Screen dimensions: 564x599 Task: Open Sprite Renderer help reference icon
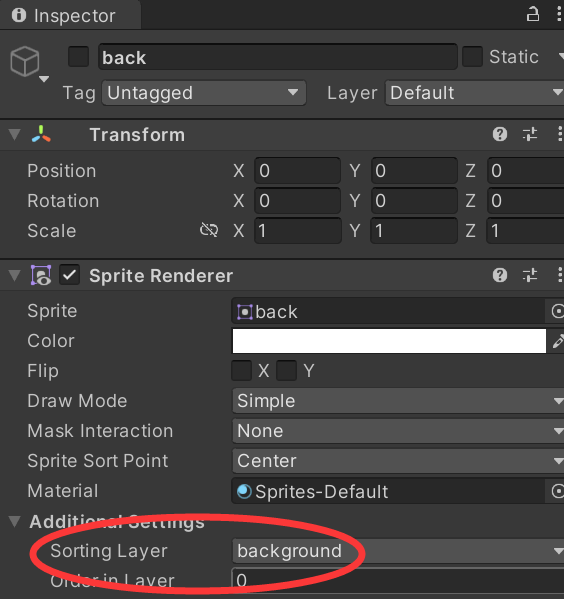tap(499, 275)
